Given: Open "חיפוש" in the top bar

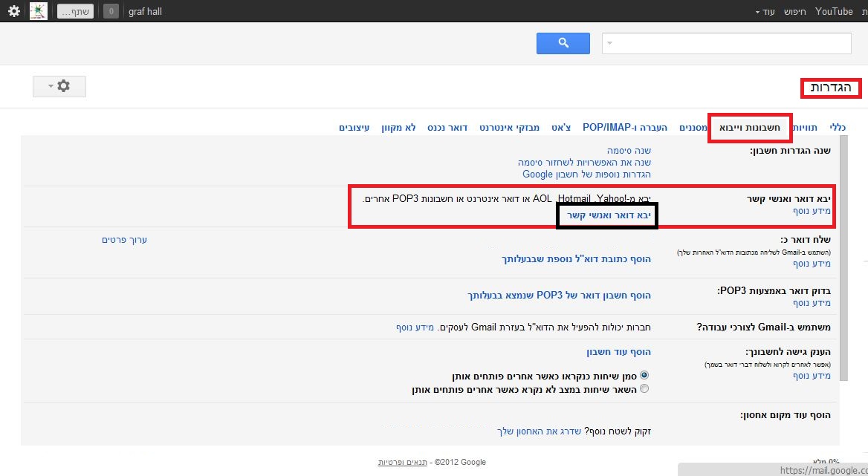Looking at the screenshot, I should (795, 12).
